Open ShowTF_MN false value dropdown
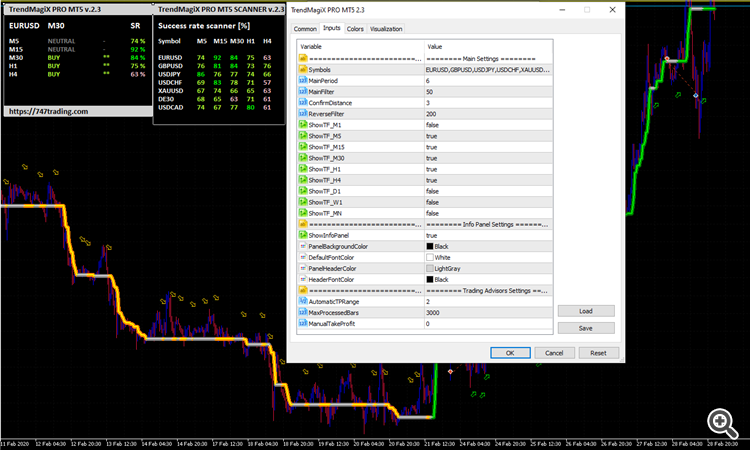This screenshot has height=450, width=750. coord(488,213)
